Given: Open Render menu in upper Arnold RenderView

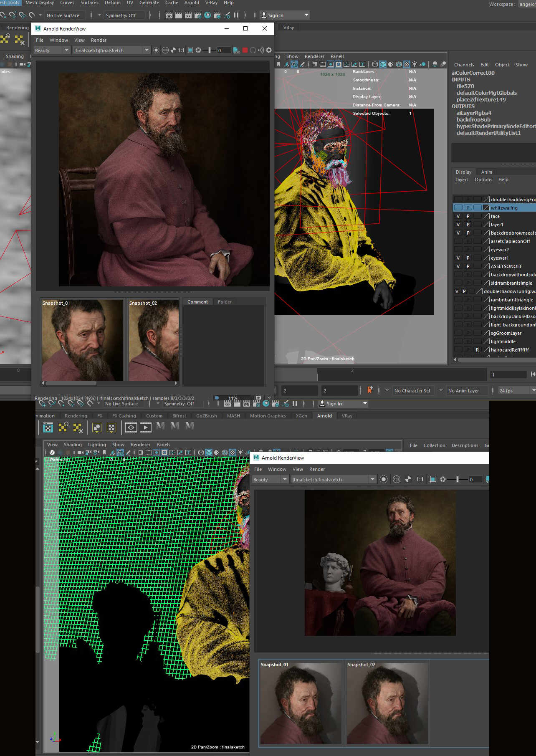Looking at the screenshot, I should coord(99,40).
